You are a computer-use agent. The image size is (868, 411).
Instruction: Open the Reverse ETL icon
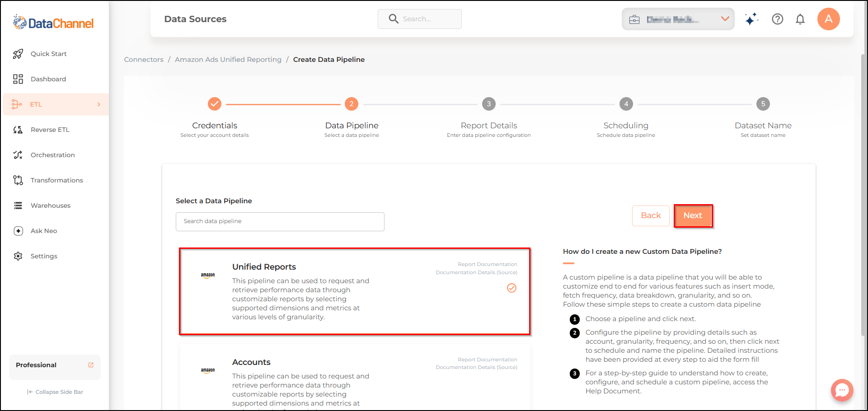coord(18,130)
